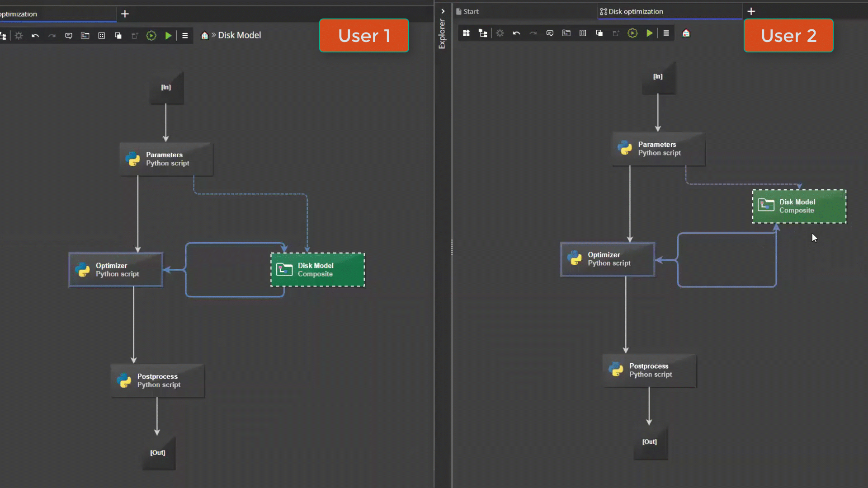The image size is (868, 488).
Task: Click the composite folder icon in User 2 toolbar
Action: 566,33
